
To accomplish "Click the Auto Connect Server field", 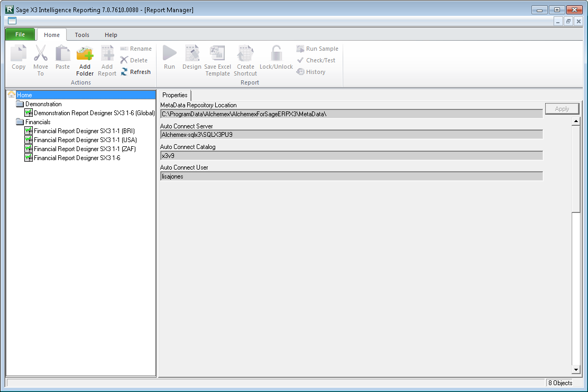I will click(x=352, y=135).
